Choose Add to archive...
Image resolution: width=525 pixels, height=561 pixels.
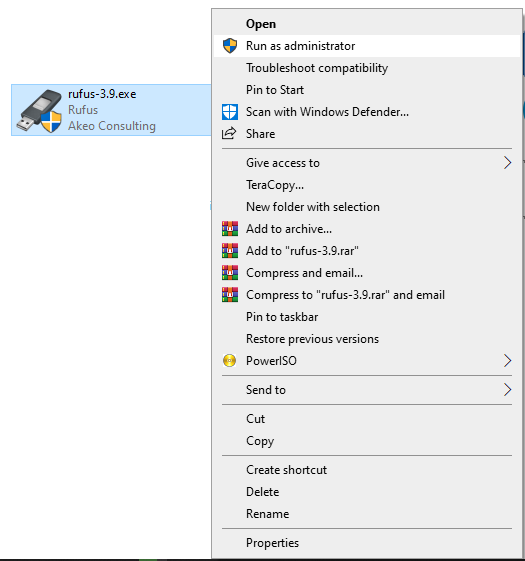[366, 229]
